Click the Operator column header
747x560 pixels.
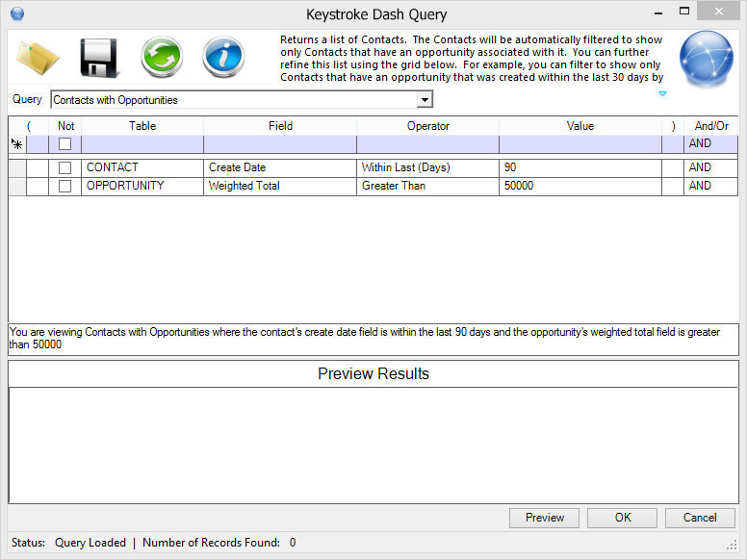tap(427, 126)
